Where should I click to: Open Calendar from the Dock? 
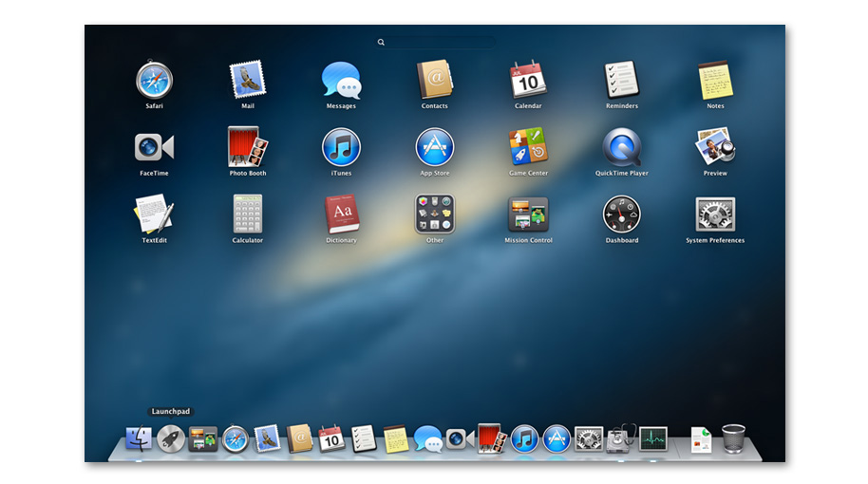coord(331,438)
